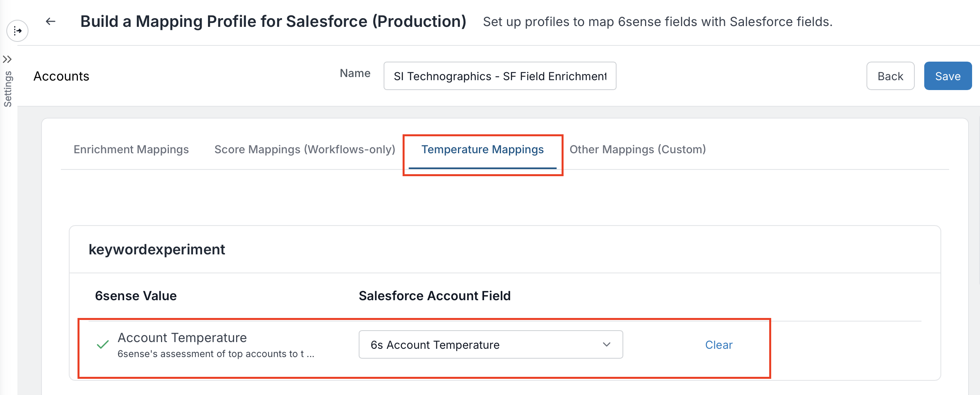This screenshot has height=395, width=980.
Task: Click the Set up profiles subtitle text
Action: click(x=658, y=22)
